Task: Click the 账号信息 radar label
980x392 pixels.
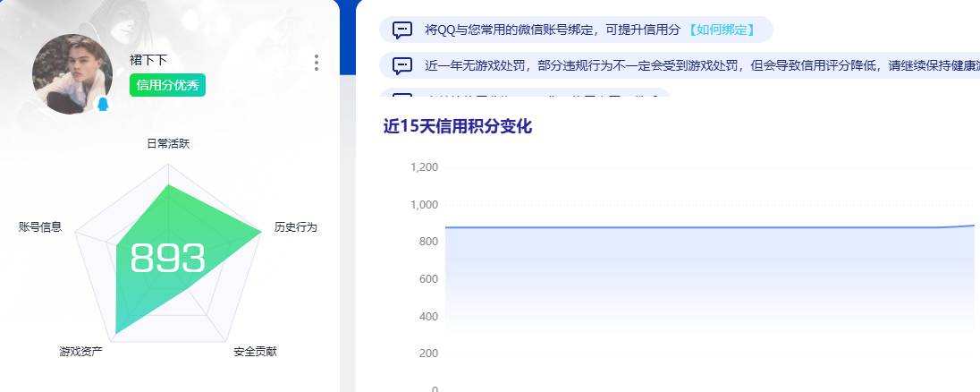Action: [x=40, y=227]
